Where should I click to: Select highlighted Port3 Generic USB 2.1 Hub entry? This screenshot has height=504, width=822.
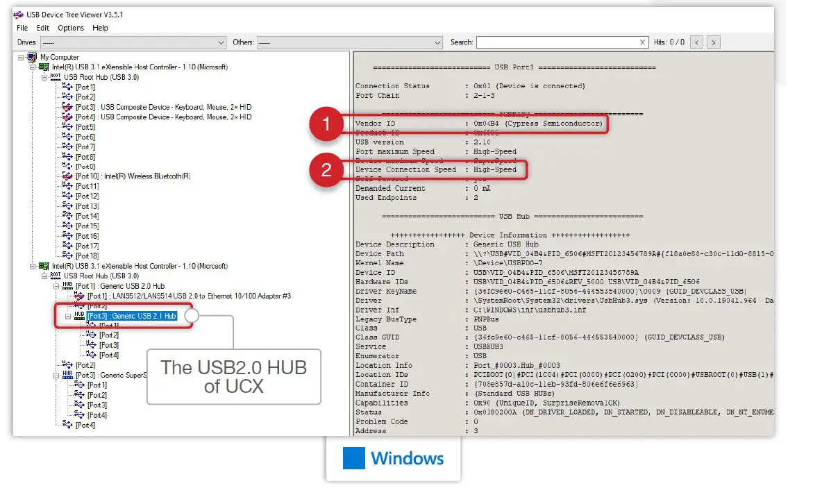[x=132, y=317]
